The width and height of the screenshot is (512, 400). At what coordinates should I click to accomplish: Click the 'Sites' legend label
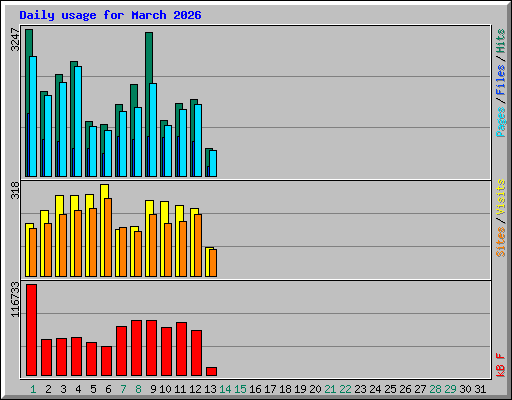pyautogui.click(x=500, y=242)
